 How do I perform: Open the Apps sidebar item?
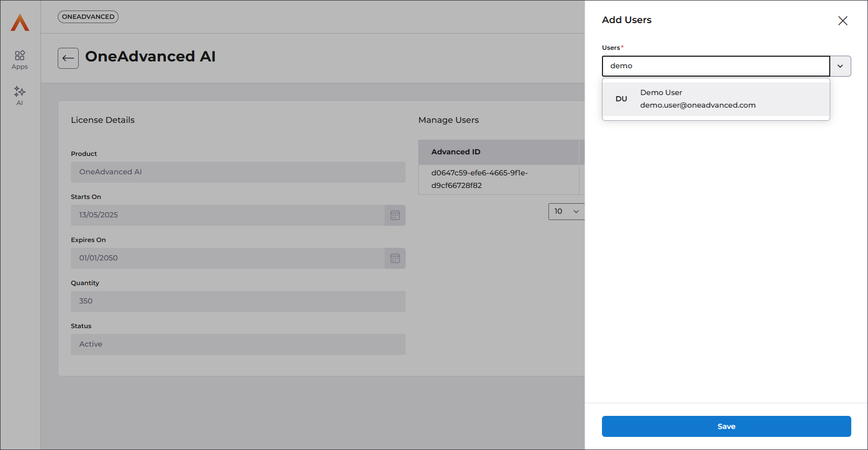coord(20,60)
